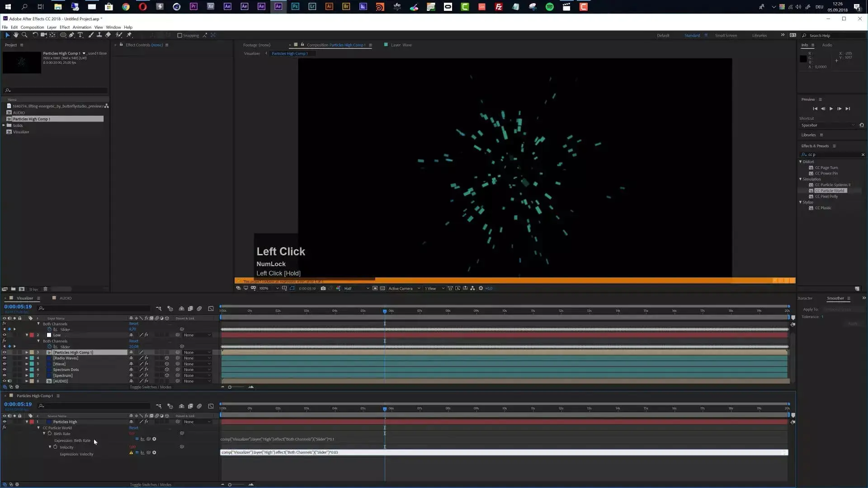
Task: Toggle 3D layer switch for Wave layer
Action: 167,364
